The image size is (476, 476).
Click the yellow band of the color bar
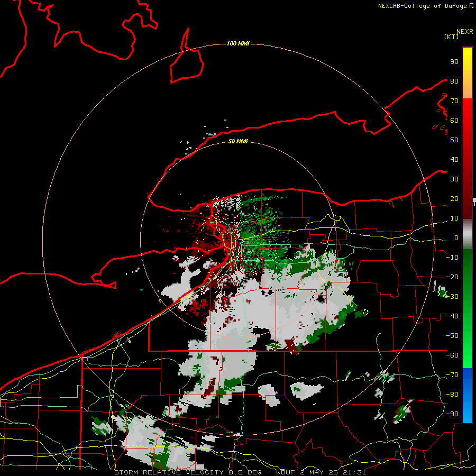coord(467,73)
